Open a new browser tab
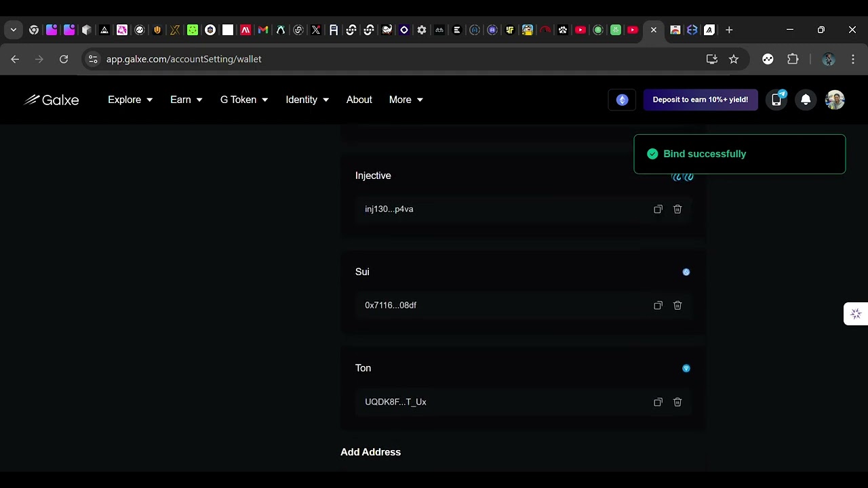 click(x=729, y=30)
